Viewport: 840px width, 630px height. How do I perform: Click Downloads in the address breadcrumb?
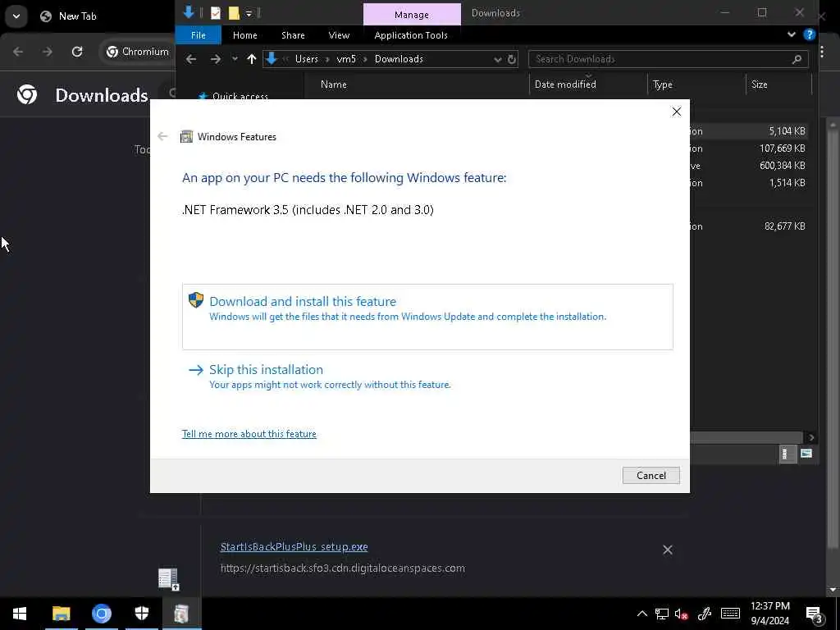point(399,59)
